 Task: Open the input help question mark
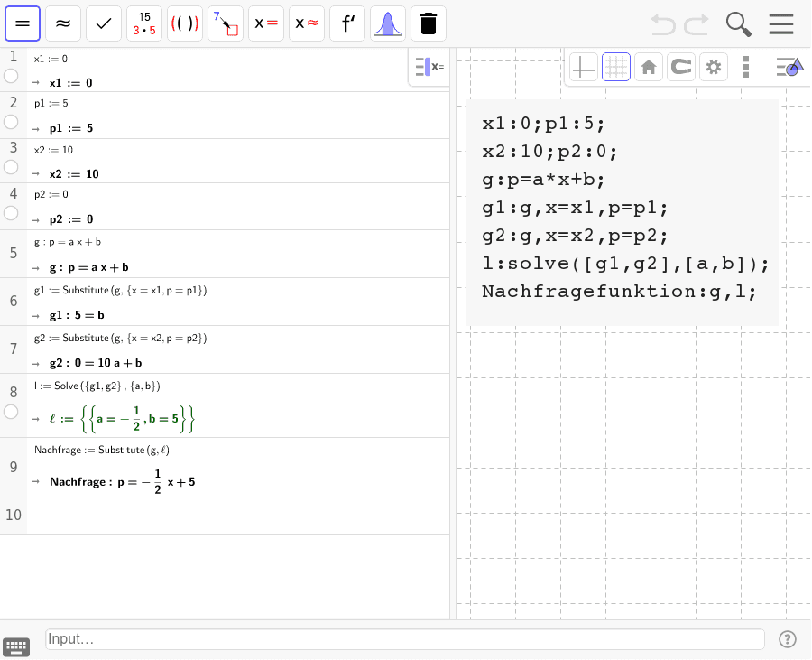click(x=787, y=639)
